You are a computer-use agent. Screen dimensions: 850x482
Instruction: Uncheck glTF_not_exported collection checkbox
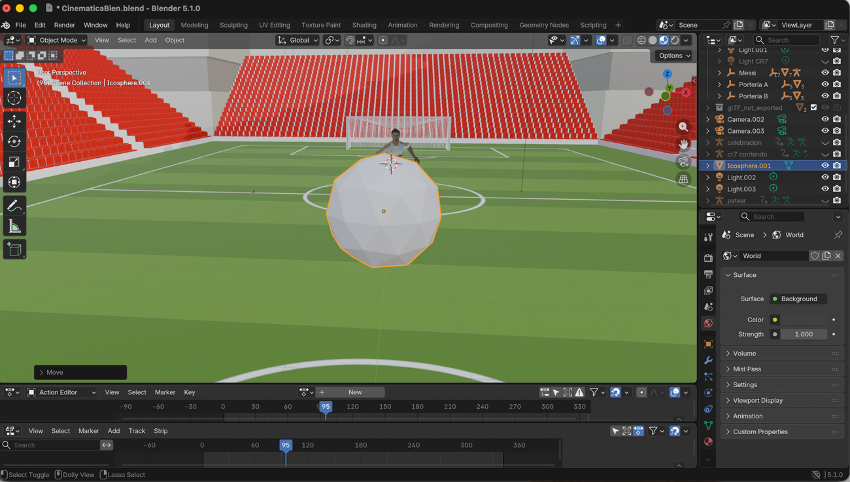click(814, 107)
